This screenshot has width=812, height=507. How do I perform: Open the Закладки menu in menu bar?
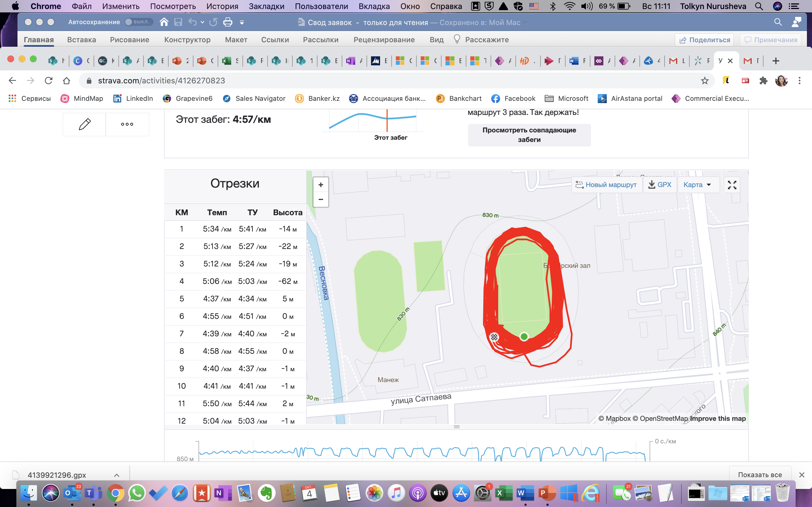click(266, 6)
